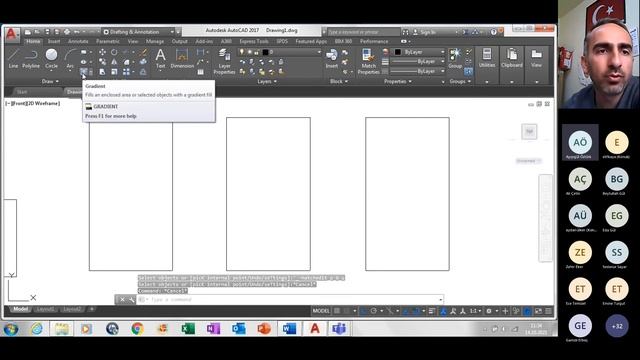Toggle clean screen icon in status bar
This screenshot has width=640, height=360.
[x=538, y=311]
